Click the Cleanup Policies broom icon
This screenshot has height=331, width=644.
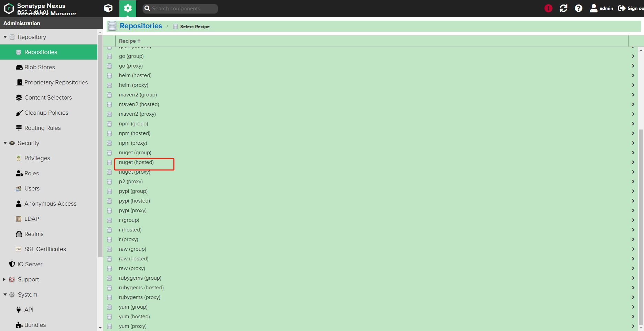(x=19, y=113)
